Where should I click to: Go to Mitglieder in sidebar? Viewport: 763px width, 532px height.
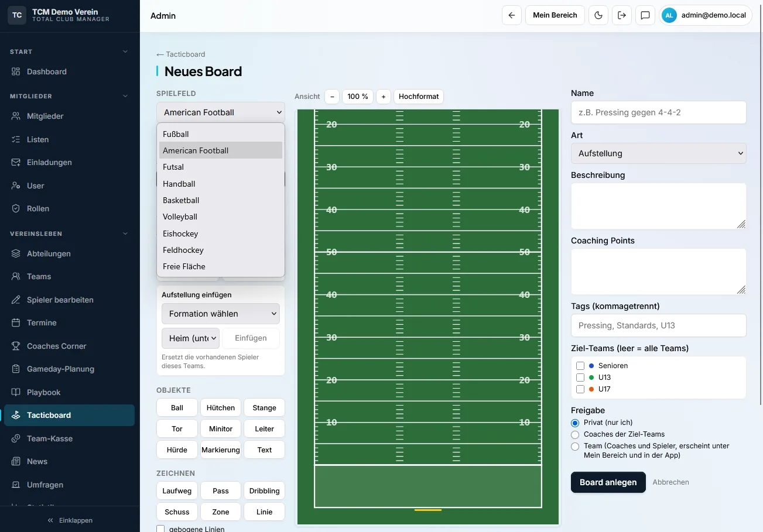tap(70, 116)
